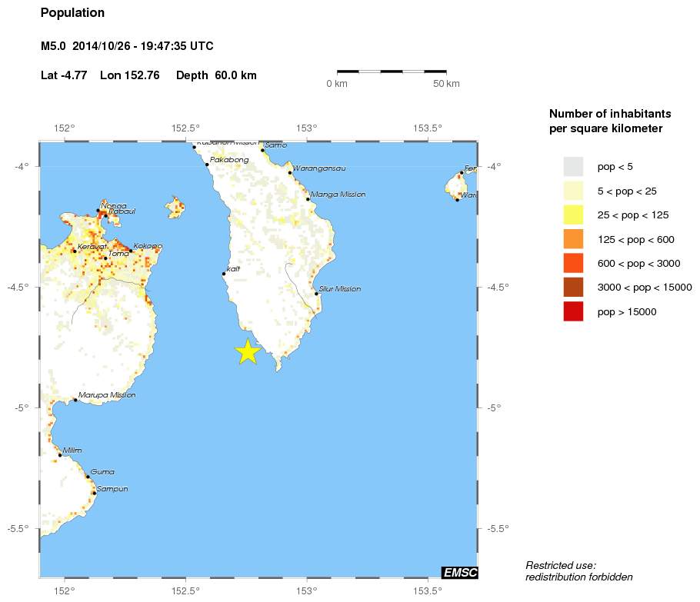700x602 pixels.
Task: Click the grey 'pop < 5' legend swatch
Action: [x=573, y=166]
